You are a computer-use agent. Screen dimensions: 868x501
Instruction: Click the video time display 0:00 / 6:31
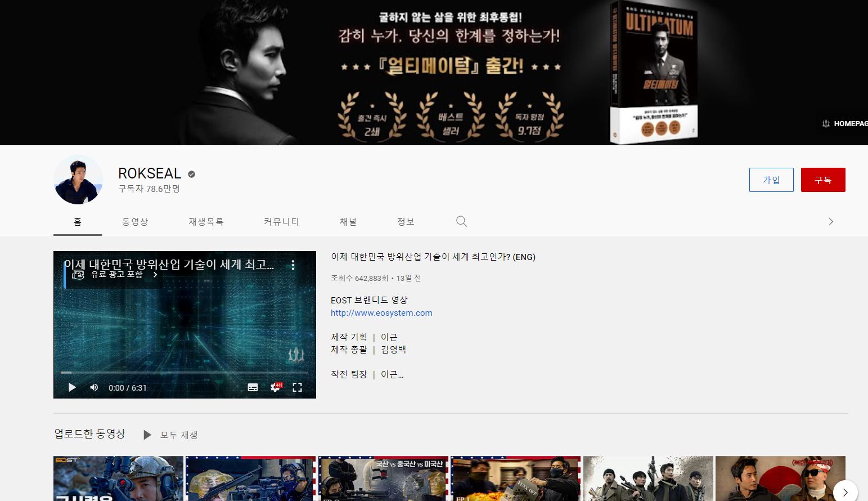pyautogui.click(x=127, y=388)
